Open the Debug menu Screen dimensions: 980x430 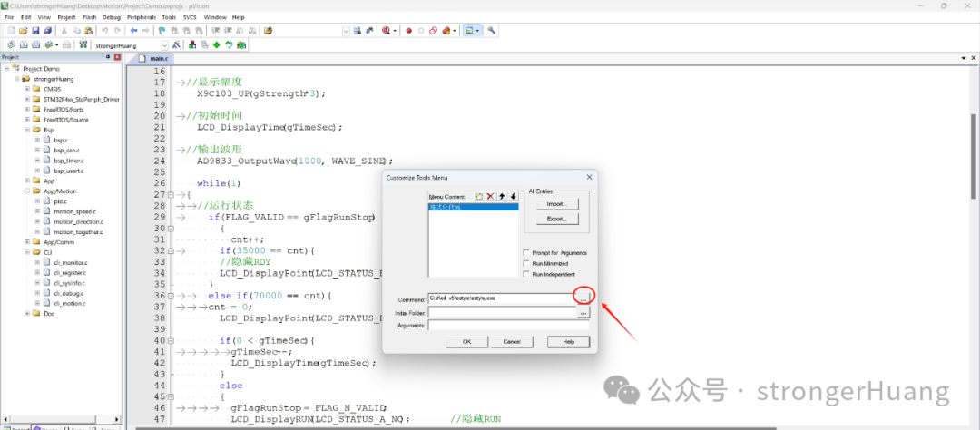tap(112, 17)
